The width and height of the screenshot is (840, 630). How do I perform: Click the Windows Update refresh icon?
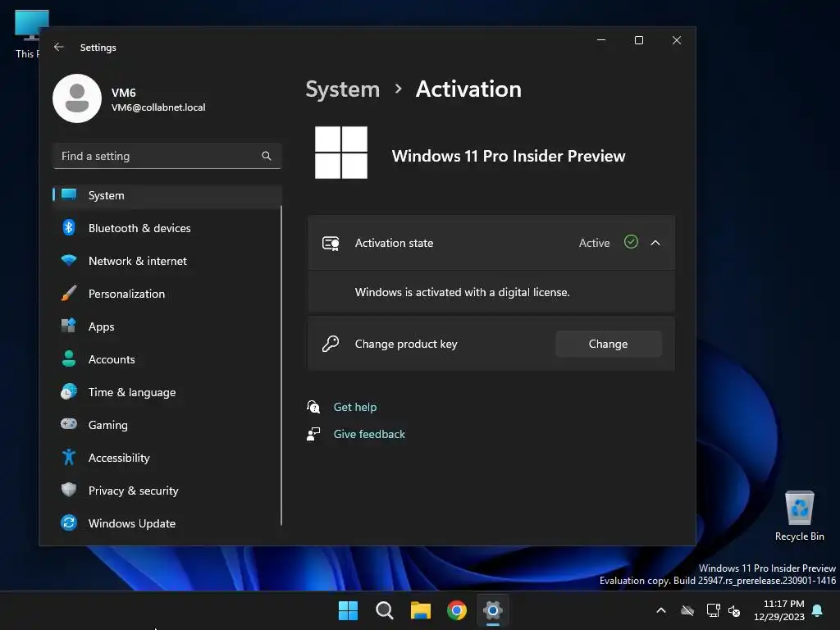(69, 523)
